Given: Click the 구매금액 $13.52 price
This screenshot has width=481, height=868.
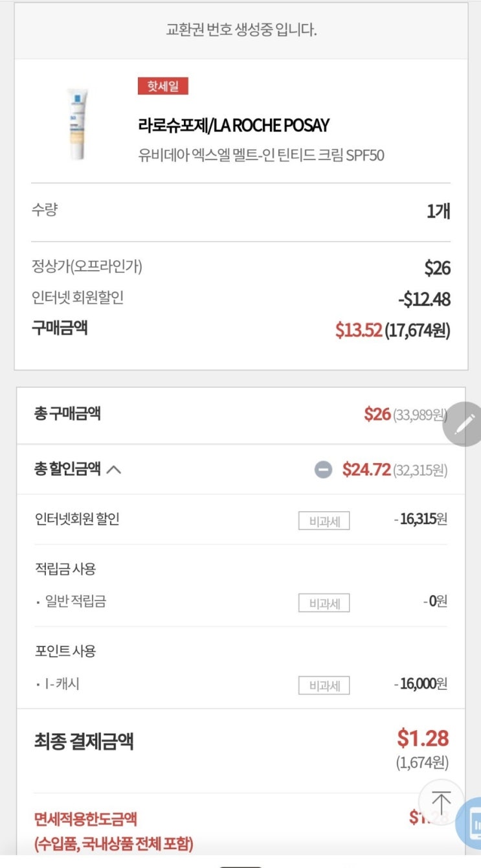Looking at the screenshot, I should tap(358, 330).
